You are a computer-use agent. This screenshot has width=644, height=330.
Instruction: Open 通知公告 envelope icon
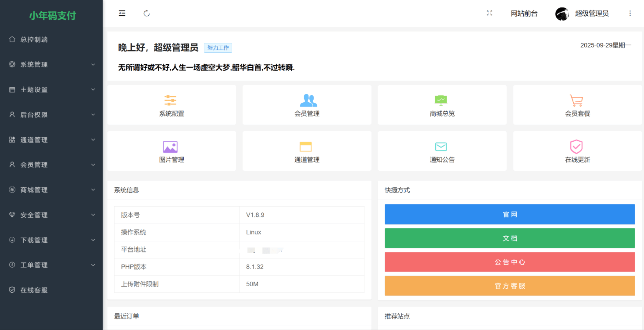442,147
